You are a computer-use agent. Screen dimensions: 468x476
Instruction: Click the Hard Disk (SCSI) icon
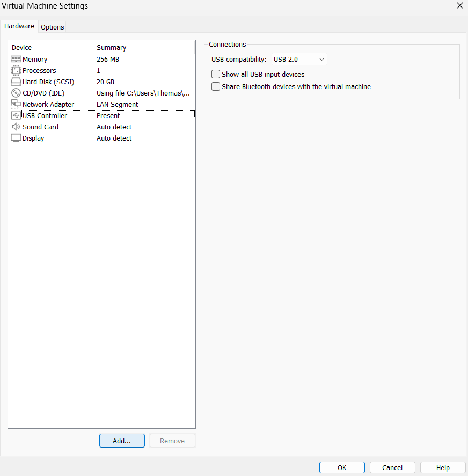tap(16, 82)
